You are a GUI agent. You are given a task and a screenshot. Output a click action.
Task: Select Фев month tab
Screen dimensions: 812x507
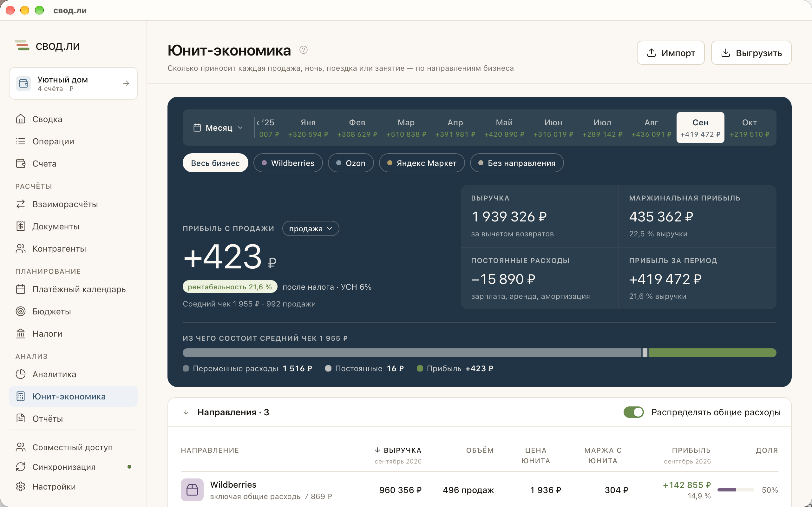[357, 128]
